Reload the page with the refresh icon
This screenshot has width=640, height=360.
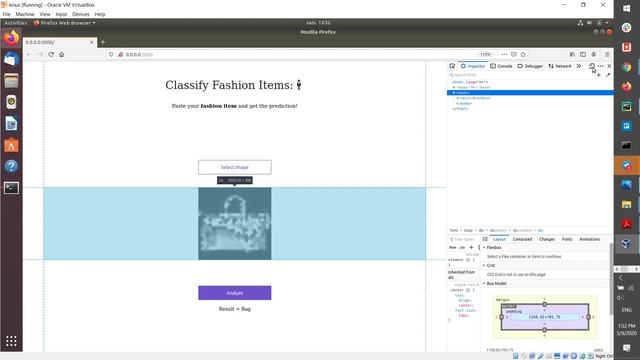(51, 54)
